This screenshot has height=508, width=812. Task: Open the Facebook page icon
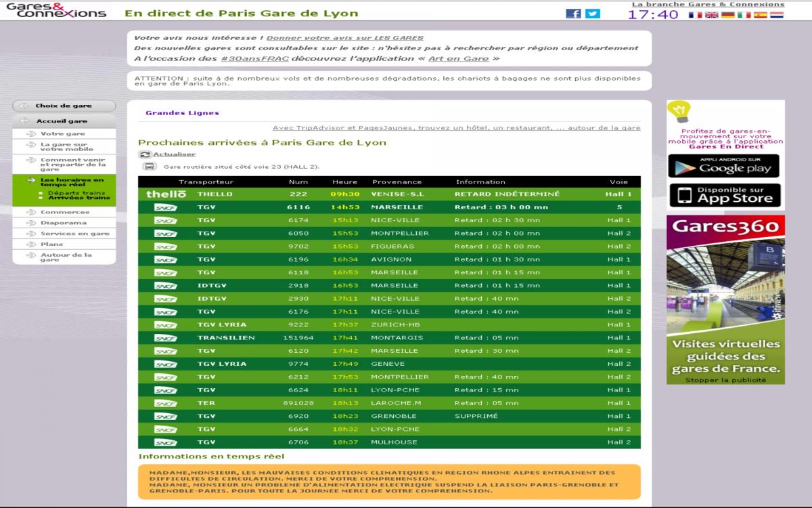pyautogui.click(x=572, y=14)
